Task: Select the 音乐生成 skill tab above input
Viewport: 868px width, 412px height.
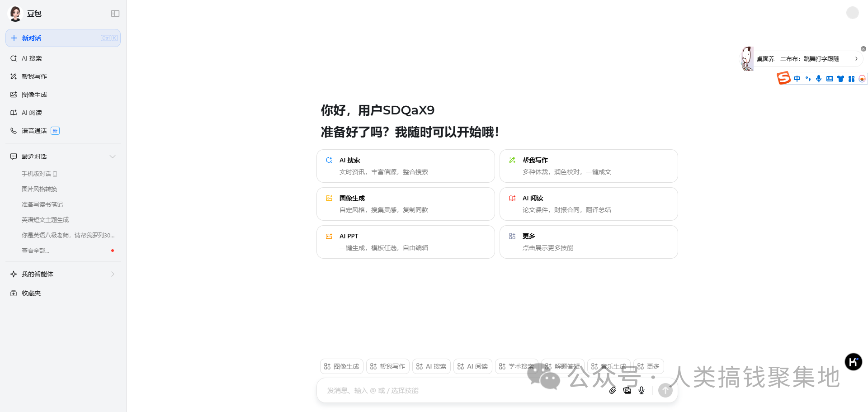Action: click(609, 366)
